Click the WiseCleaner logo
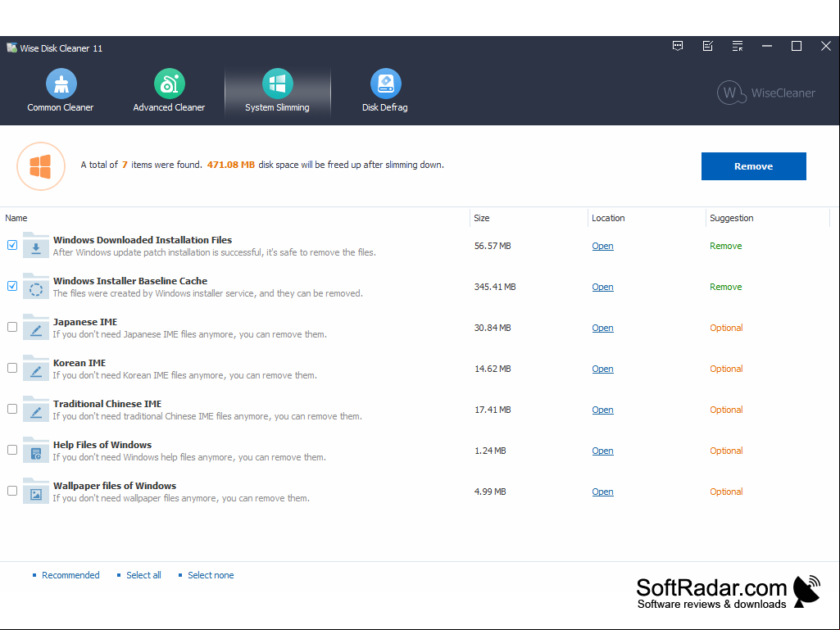The width and height of the screenshot is (840, 630). [766, 93]
